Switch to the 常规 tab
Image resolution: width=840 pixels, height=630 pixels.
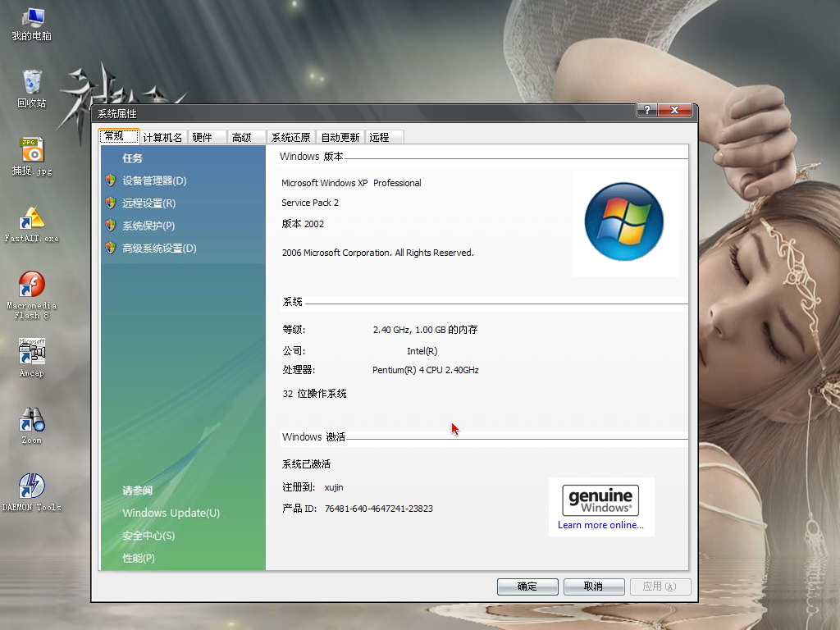pyautogui.click(x=119, y=136)
